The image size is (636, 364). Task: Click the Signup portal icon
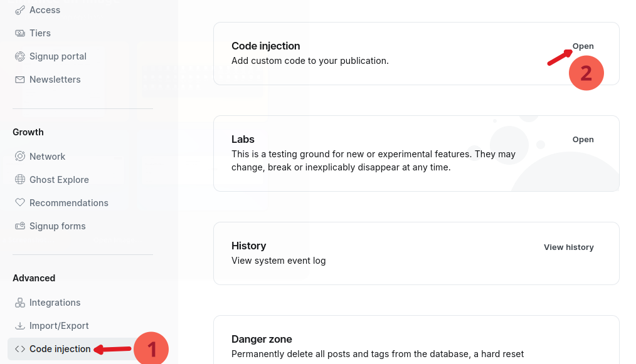20,56
